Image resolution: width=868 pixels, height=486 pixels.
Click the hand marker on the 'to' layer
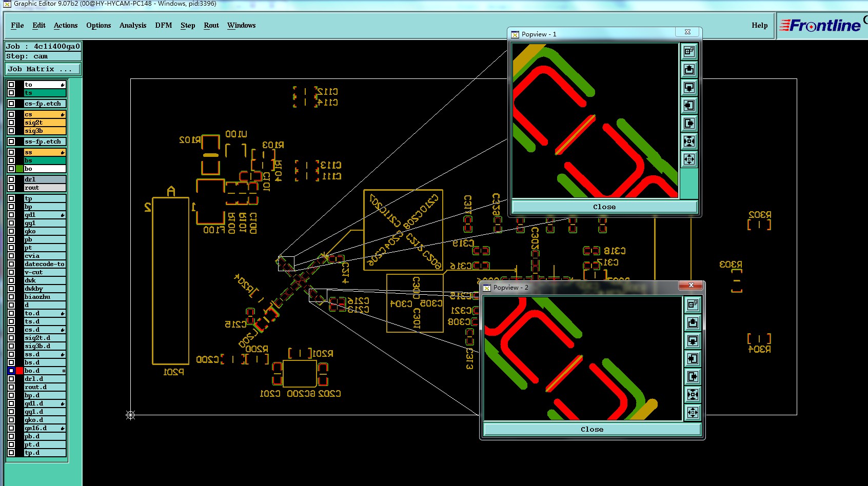pos(63,85)
